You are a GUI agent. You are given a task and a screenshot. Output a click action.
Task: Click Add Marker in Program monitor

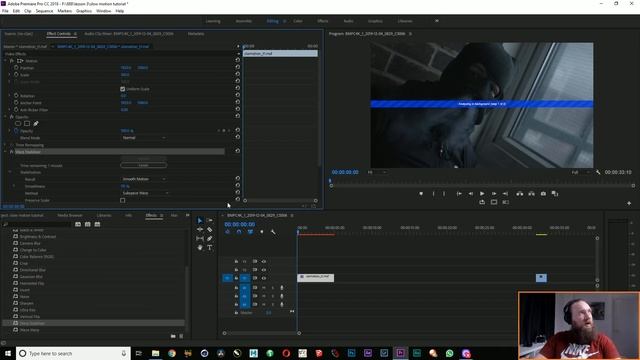421,194
